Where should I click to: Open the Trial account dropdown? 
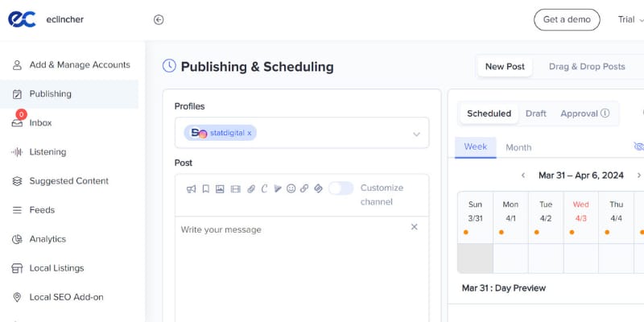click(x=630, y=20)
